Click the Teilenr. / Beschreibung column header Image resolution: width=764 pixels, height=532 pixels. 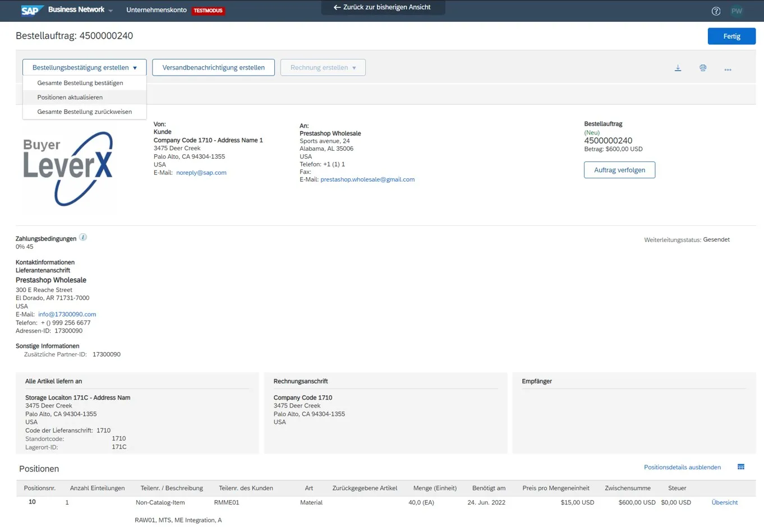172,488
